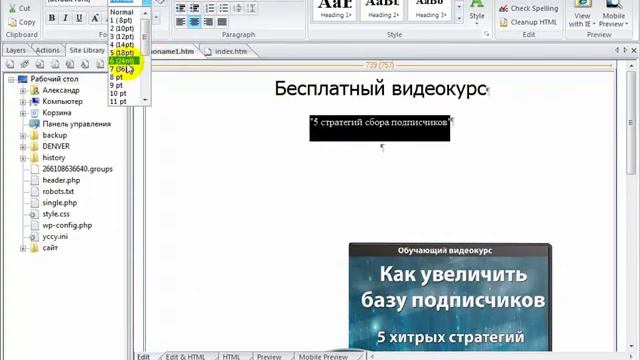Toggle bold formatting
The image size is (640, 360).
tap(52, 18)
